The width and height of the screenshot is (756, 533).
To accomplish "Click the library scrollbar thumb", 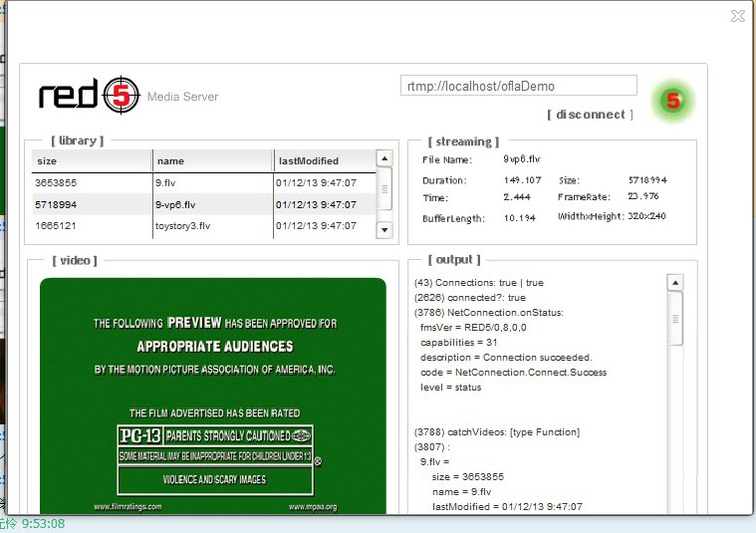I will click(384, 188).
